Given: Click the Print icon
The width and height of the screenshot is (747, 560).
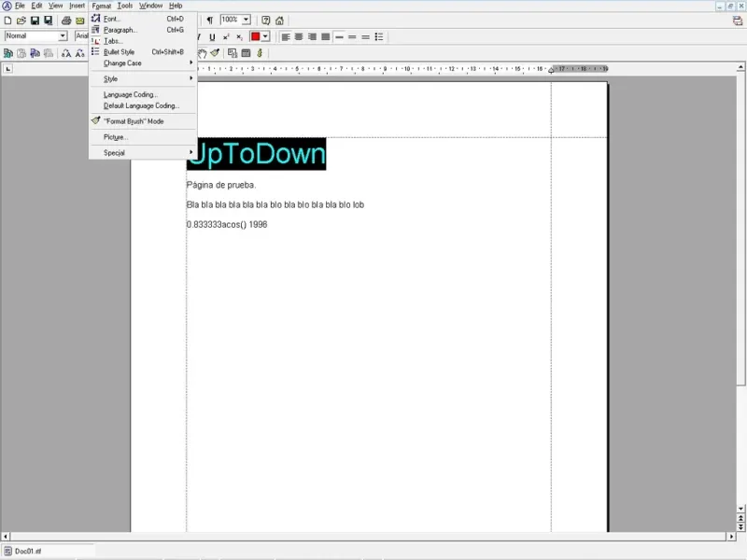Looking at the screenshot, I should [66, 21].
